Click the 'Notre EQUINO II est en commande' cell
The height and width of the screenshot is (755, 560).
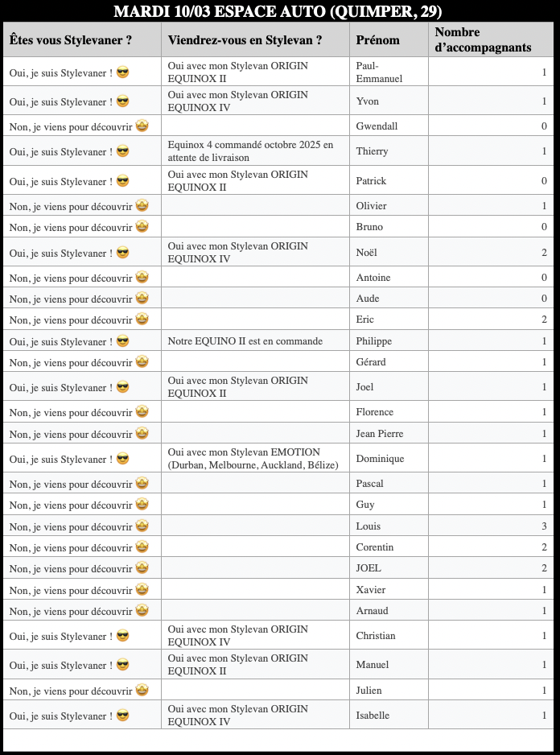click(245, 341)
